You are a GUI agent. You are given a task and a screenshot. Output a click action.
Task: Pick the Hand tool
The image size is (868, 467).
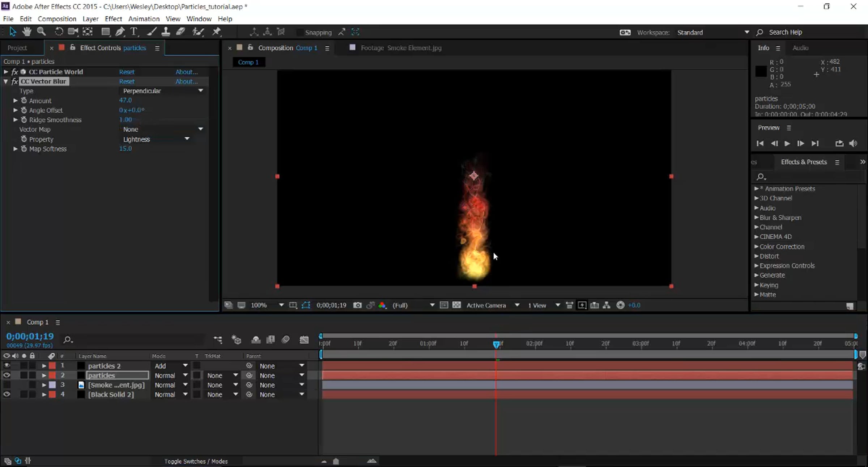coord(26,32)
